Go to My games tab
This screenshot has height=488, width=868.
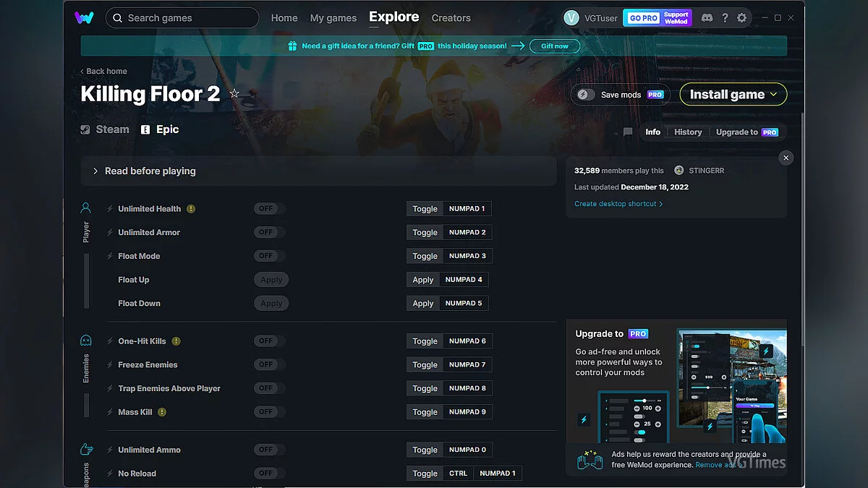pyautogui.click(x=333, y=18)
